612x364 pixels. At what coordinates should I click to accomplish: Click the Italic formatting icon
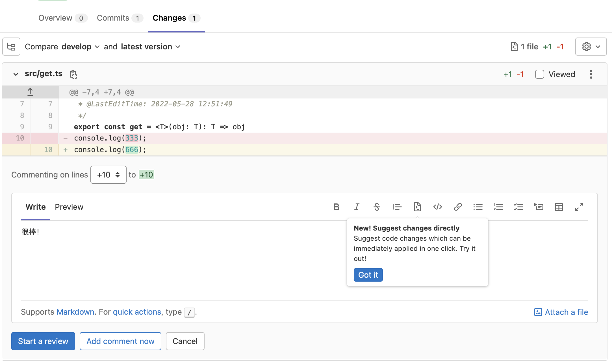357,207
